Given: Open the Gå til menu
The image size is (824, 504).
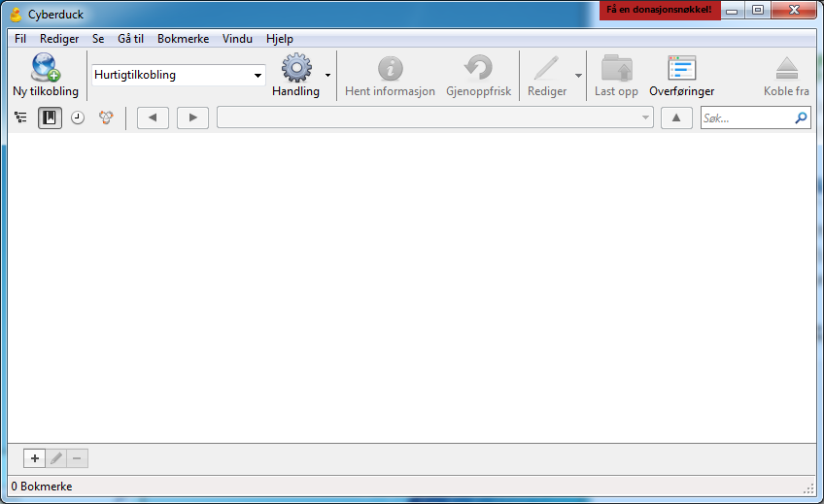Looking at the screenshot, I should (130, 39).
